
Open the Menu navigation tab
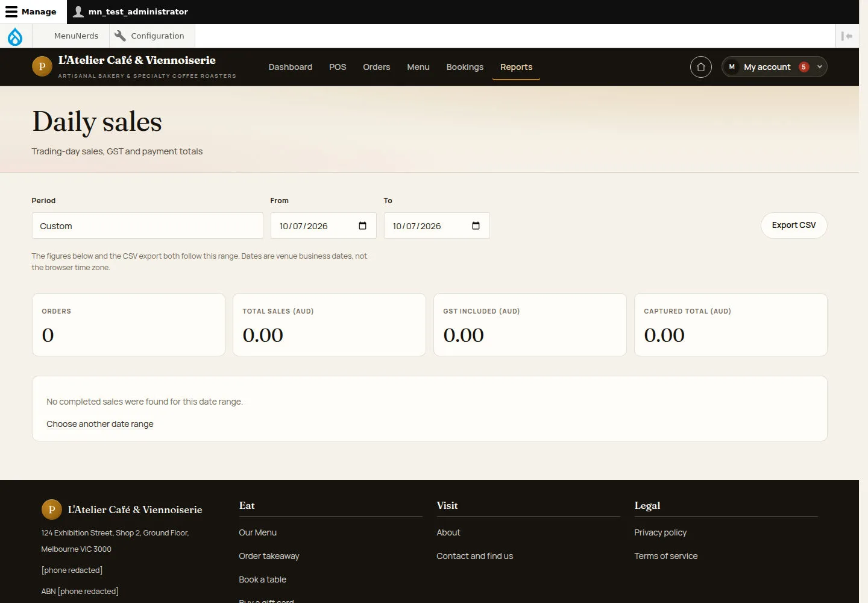point(418,67)
